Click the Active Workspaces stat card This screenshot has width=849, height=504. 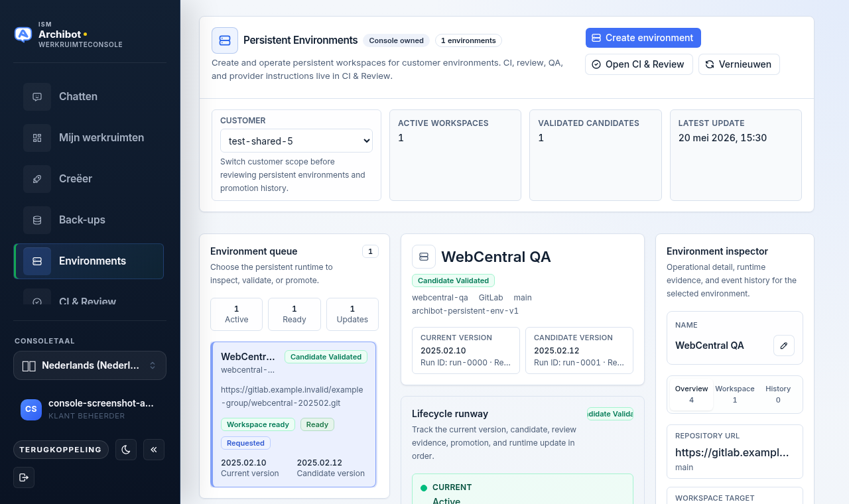(x=455, y=155)
